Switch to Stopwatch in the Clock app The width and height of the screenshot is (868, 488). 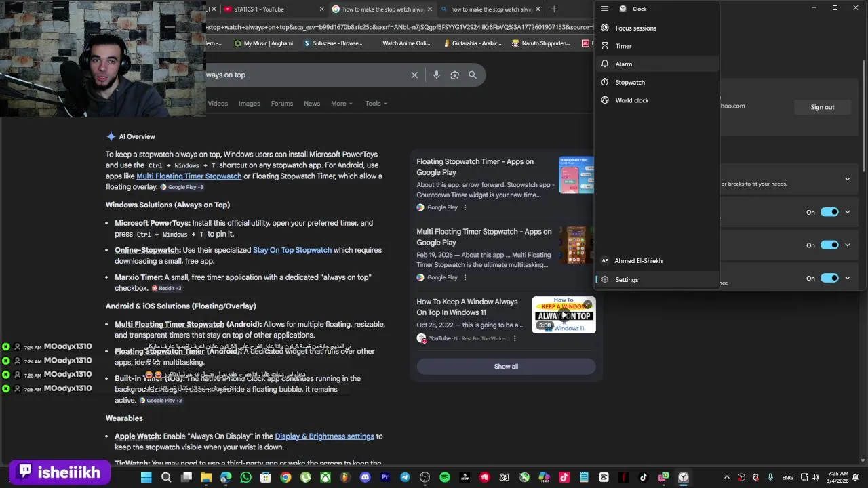pyautogui.click(x=656, y=82)
